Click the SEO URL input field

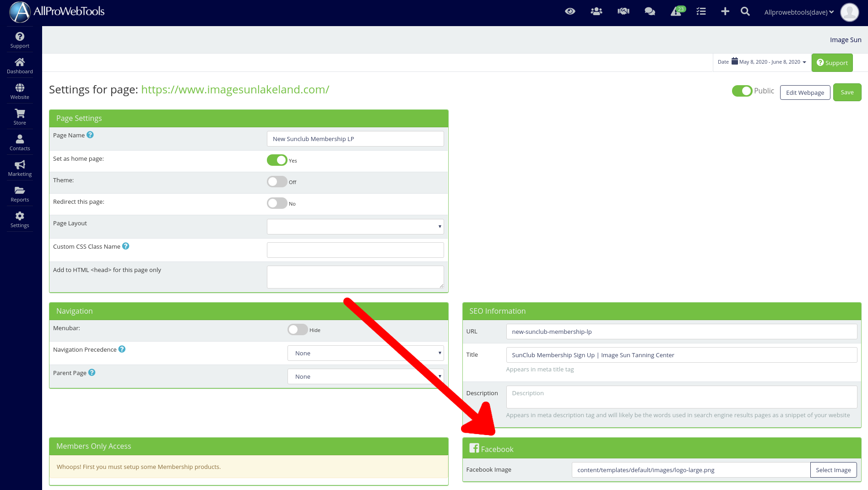[x=681, y=332]
